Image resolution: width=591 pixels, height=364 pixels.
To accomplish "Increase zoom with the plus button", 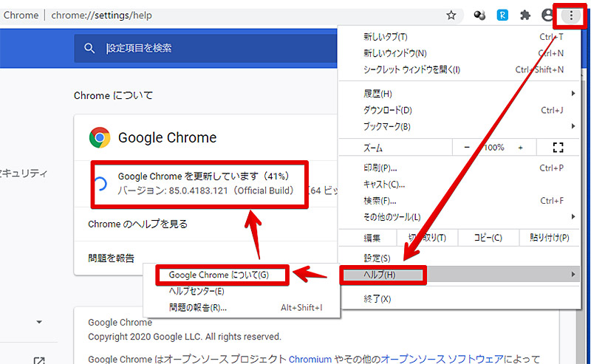I will click(x=520, y=148).
